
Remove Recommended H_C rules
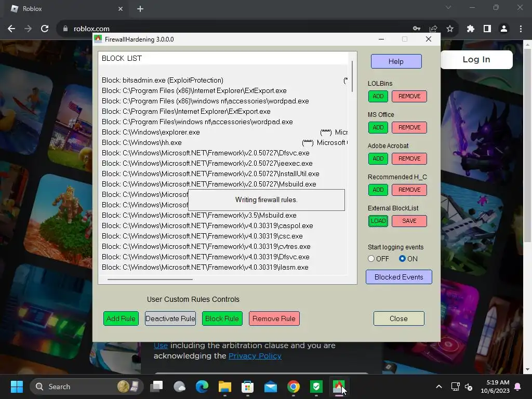point(409,190)
